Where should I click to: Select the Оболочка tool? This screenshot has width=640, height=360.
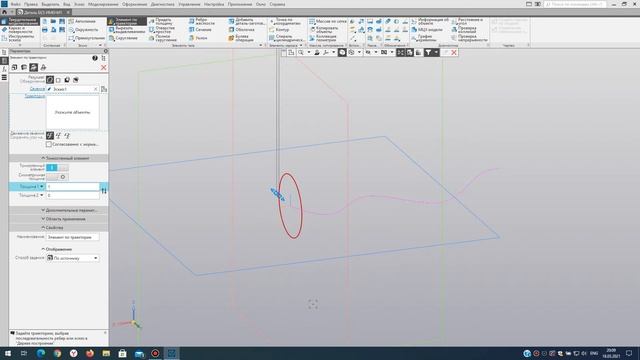[242, 30]
